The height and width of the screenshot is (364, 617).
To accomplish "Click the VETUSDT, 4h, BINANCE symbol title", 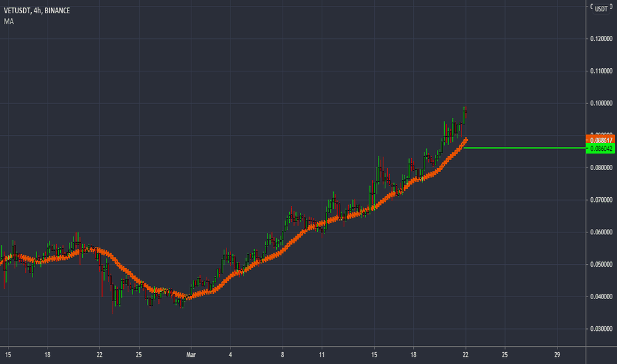I will coord(36,11).
